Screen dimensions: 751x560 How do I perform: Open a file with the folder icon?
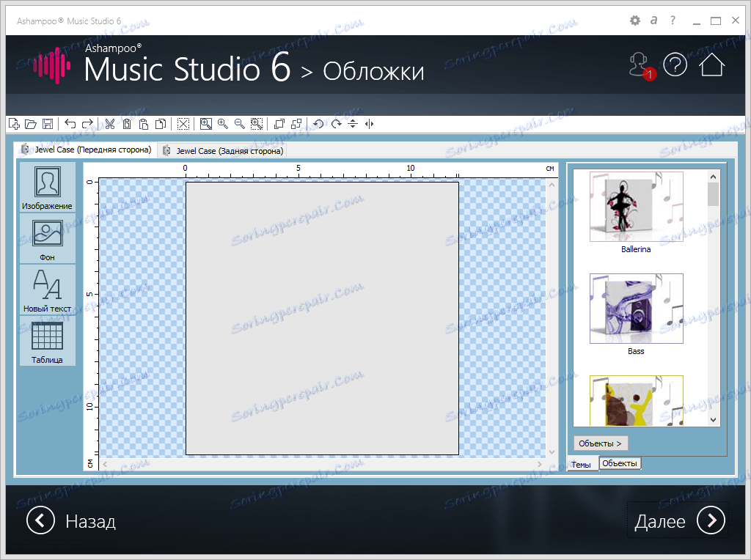point(31,124)
